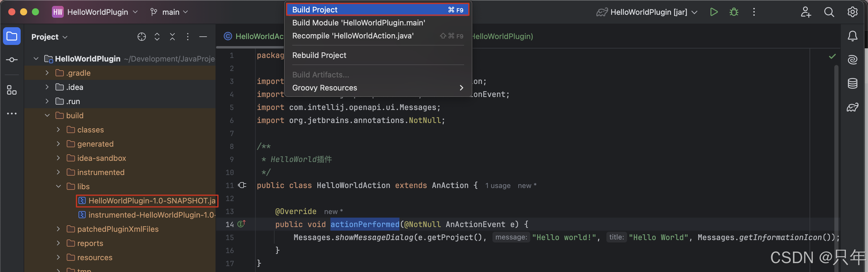Click actionPerformed method name
This screenshot has height=272, width=868.
pyautogui.click(x=365, y=224)
